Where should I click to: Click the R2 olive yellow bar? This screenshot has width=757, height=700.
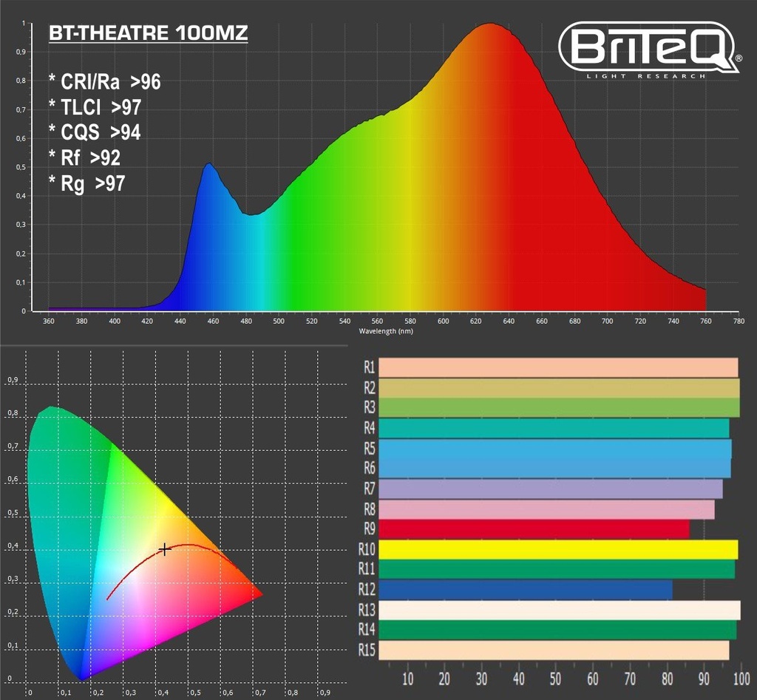(x=560, y=388)
